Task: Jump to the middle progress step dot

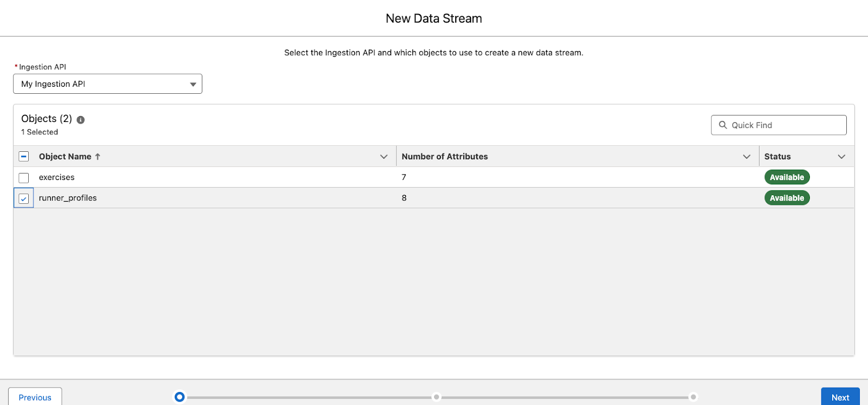Action: [436, 397]
